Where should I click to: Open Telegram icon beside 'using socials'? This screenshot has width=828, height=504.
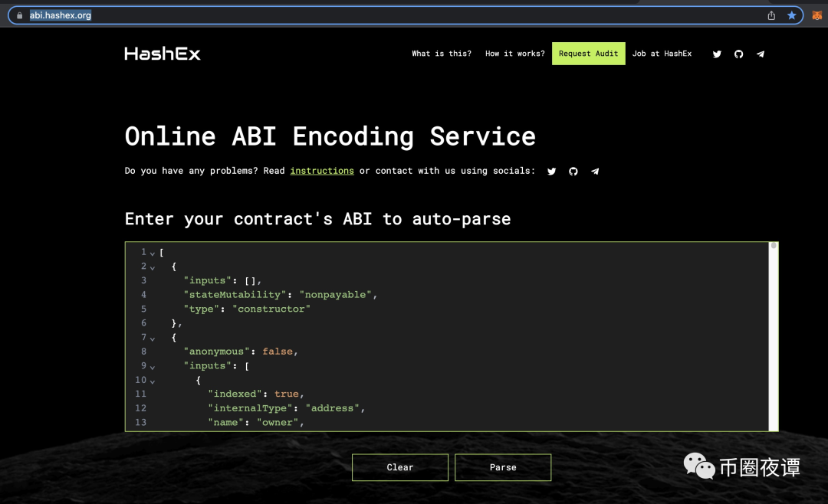pos(595,171)
